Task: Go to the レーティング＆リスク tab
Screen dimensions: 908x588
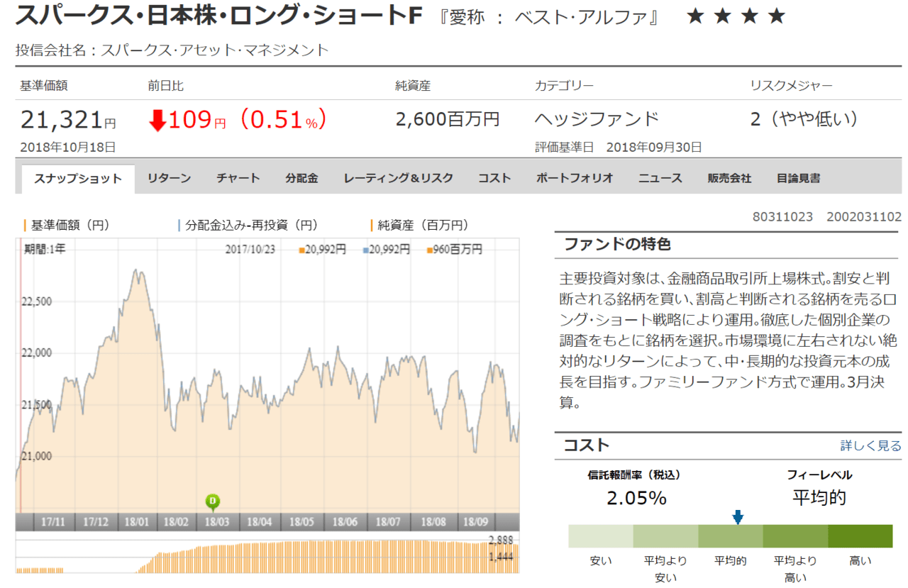Action: tap(398, 179)
